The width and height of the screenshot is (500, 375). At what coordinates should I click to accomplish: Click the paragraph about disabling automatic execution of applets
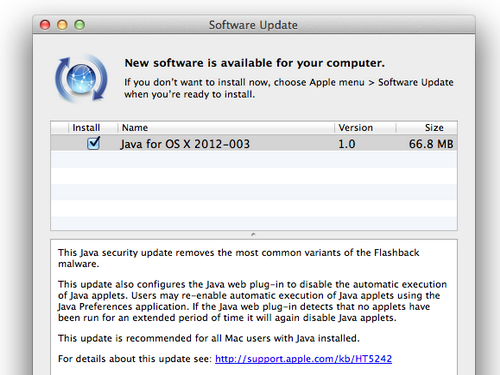point(252,301)
